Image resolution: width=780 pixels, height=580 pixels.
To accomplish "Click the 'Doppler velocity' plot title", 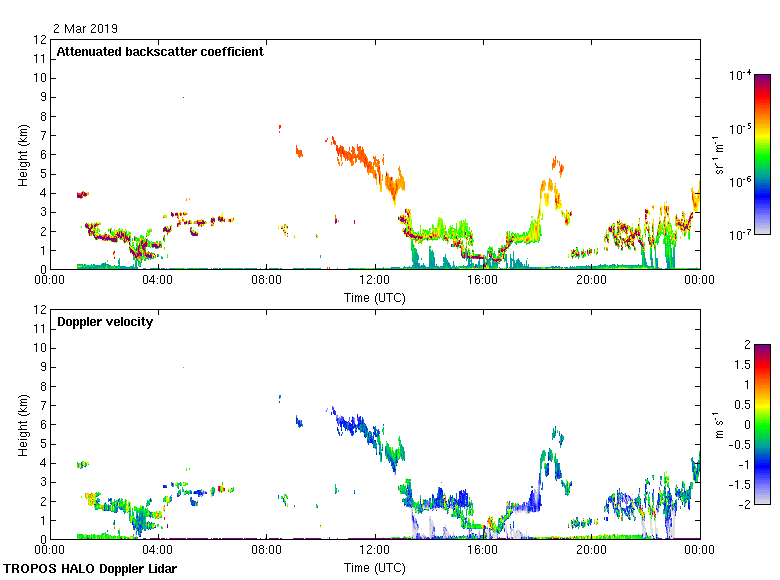I will point(105,322).
